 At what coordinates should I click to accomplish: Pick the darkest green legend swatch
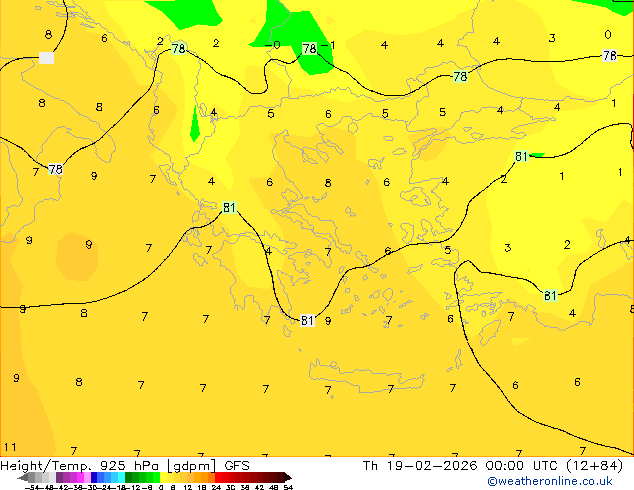[x=129, y=477]
